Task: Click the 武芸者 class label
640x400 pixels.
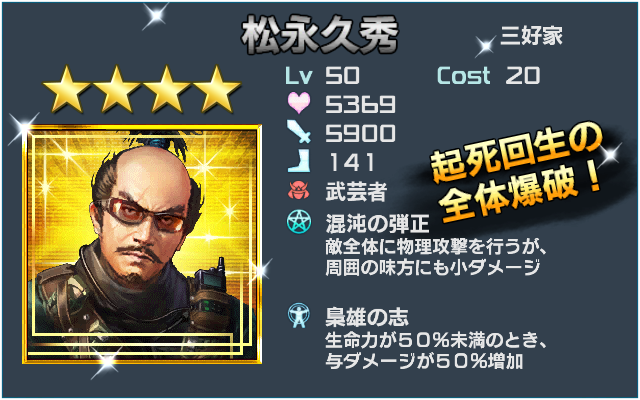Action: (x=356, y=191)
